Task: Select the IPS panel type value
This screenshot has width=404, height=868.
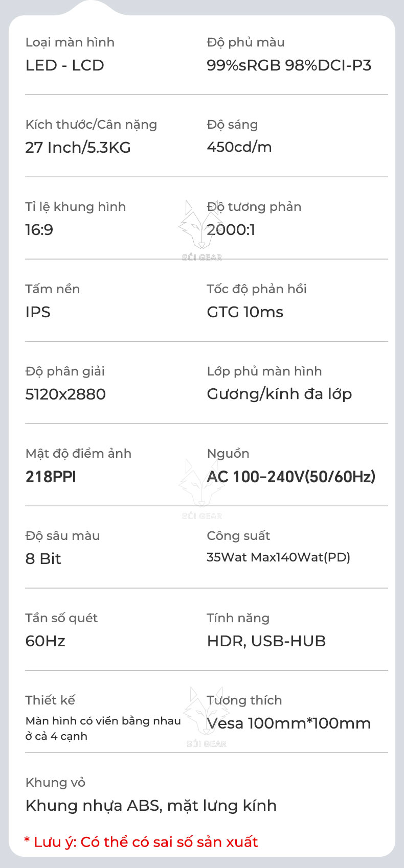Action: [x=38, y=312]
